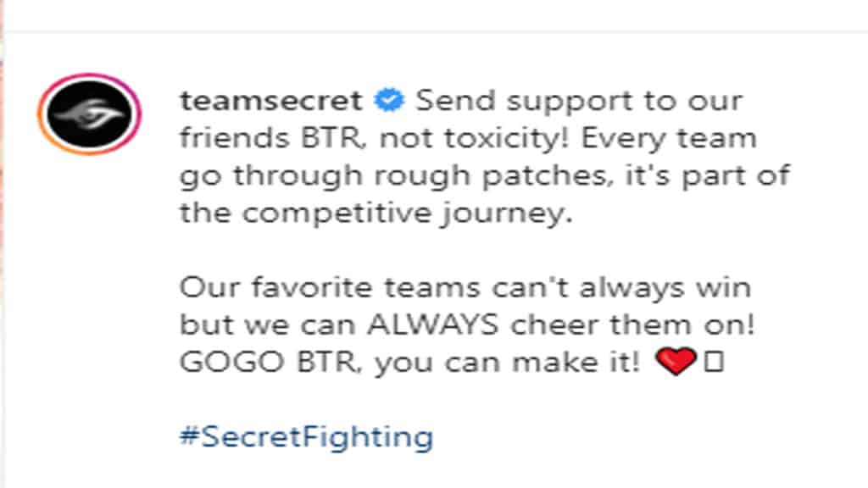The height and width of the screenshot is (488, 868).
Task: Click the capitalized word 'ALWAYS'
Action: point(432,324)
